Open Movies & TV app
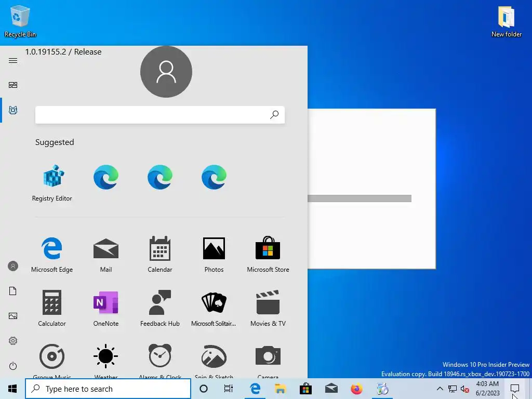Image resolution: width=532 pixels, height=399 pixels. click(268, 308)
